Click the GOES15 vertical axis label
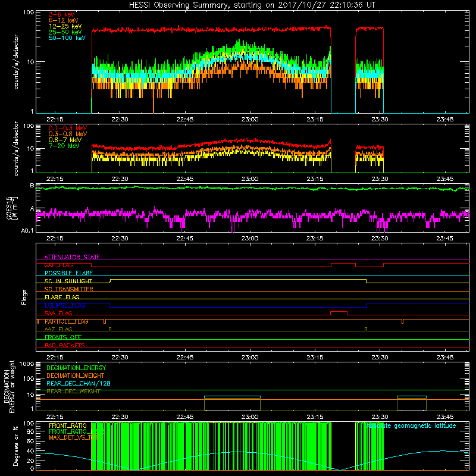476x476 pixels. 12,208
